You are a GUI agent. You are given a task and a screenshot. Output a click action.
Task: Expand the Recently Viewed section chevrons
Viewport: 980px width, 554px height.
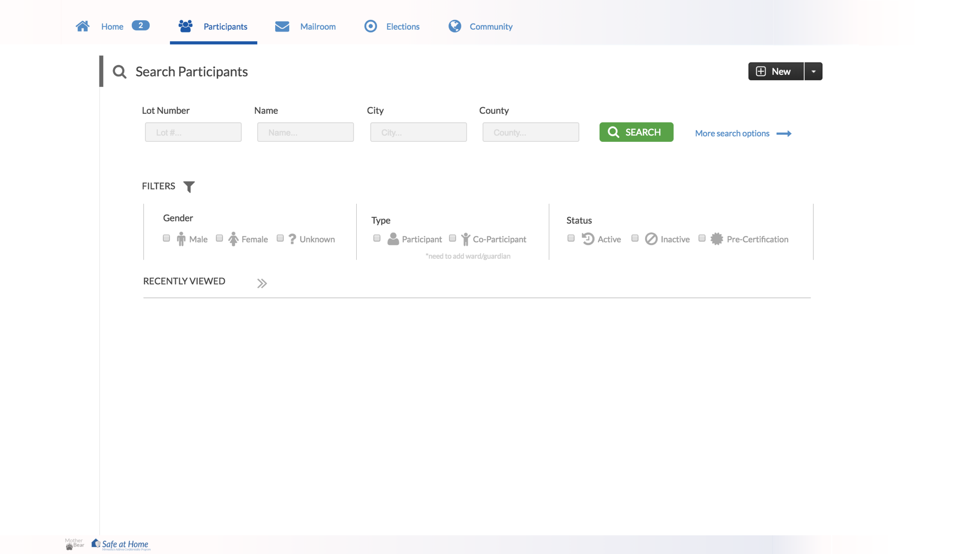tap(261, 282)
